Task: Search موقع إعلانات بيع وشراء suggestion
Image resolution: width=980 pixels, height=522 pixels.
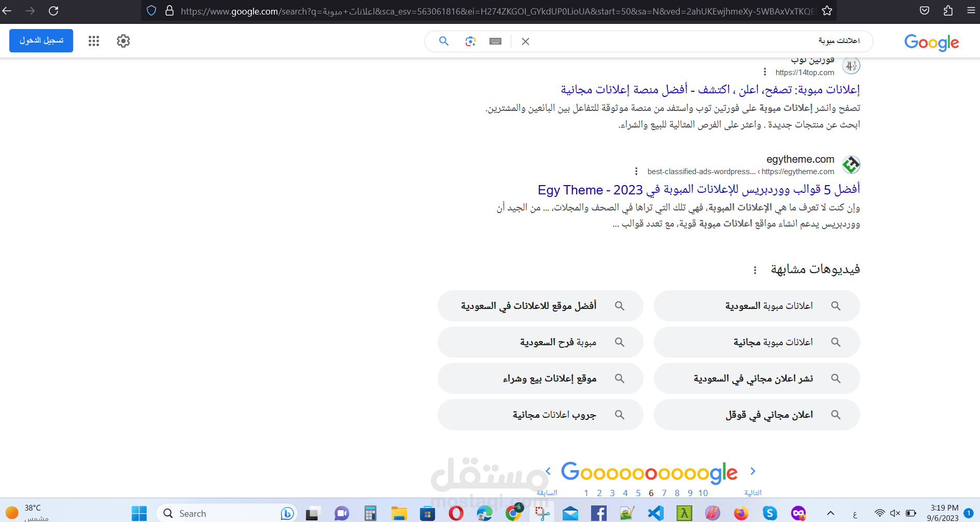Action: point(540,378)
